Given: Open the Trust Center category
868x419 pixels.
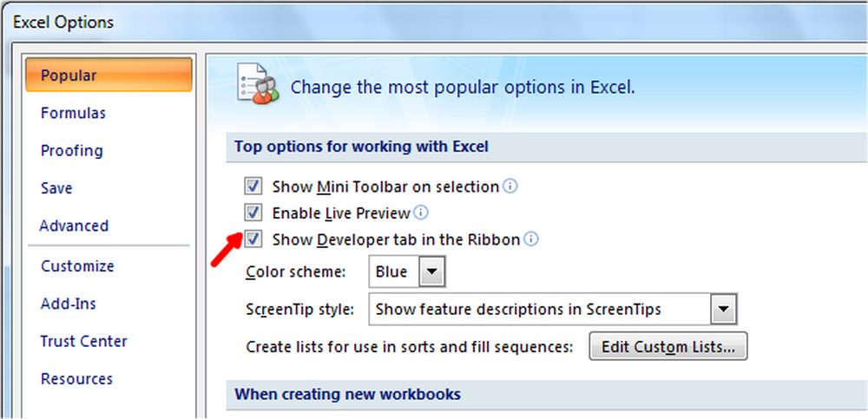Looking at the screenshot, I should click(x=83, y=341).
